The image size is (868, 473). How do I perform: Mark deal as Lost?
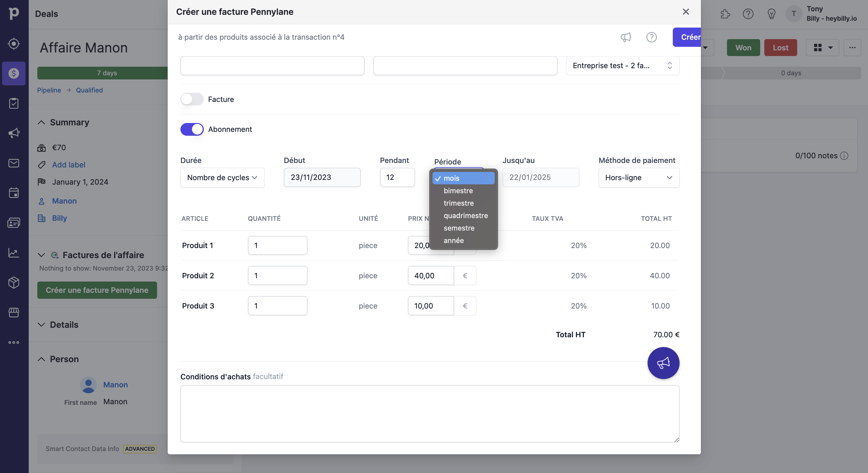click(780, 47)
